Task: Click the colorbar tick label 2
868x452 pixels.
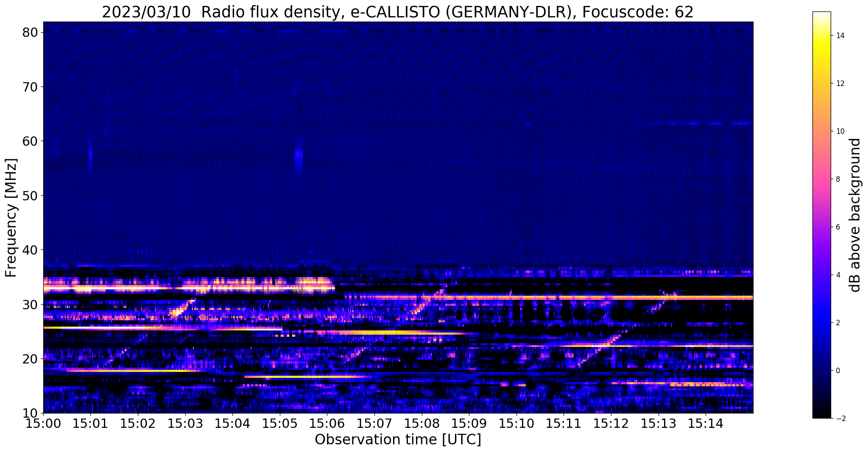Action: tap(838, 323)
